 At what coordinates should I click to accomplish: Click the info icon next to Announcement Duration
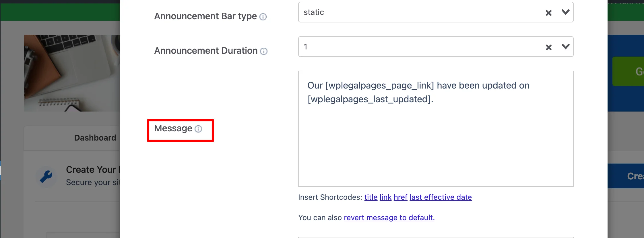pos(263,51)
